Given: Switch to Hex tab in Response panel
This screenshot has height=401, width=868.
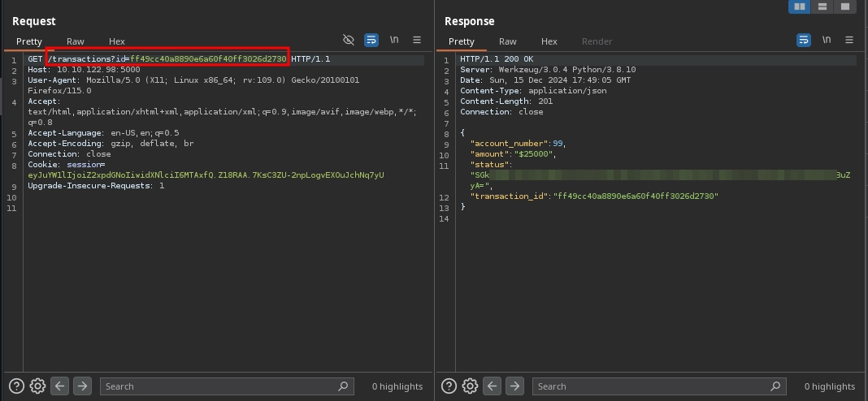Looking at the screenshot, I should pyautogui.click(x=549, y=41).
